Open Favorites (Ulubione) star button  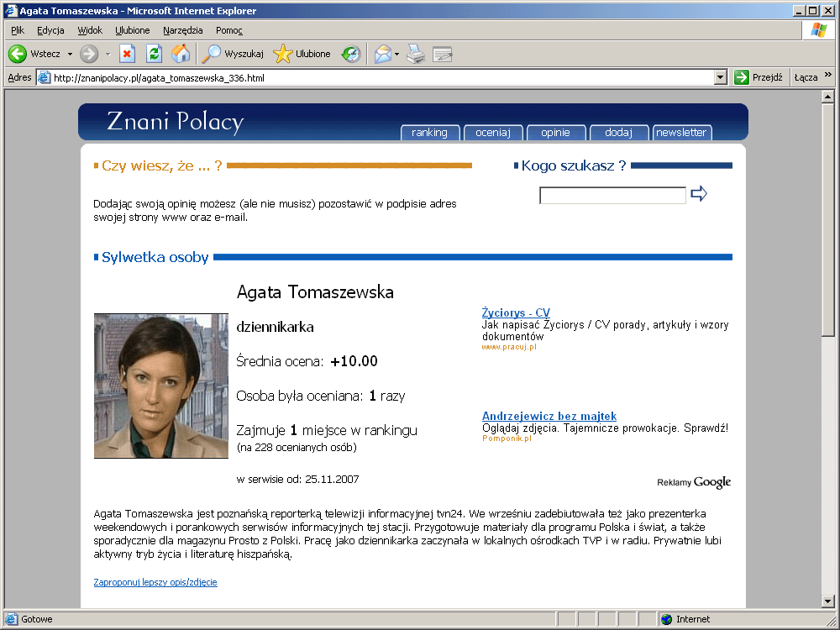(302, 54)
